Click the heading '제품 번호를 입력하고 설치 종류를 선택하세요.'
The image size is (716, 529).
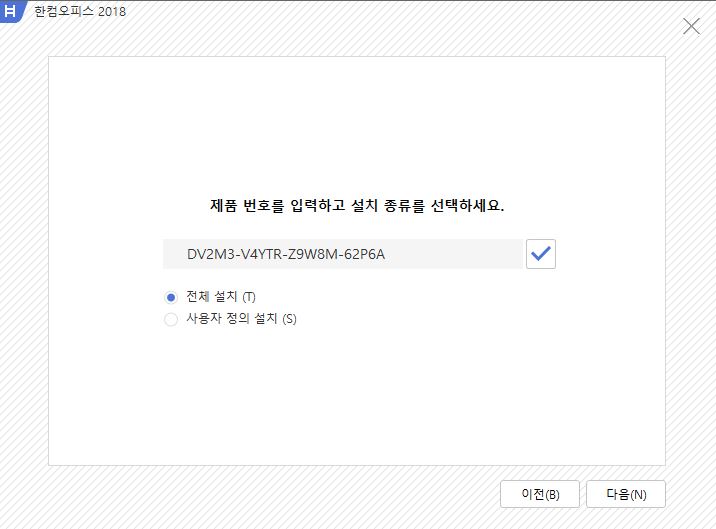(357, 206)
